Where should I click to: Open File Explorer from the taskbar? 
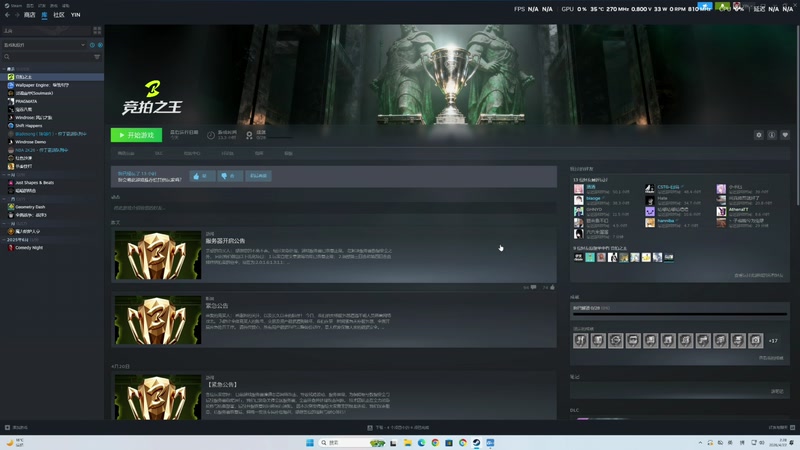pyautogui.click(x=408, y=442)
